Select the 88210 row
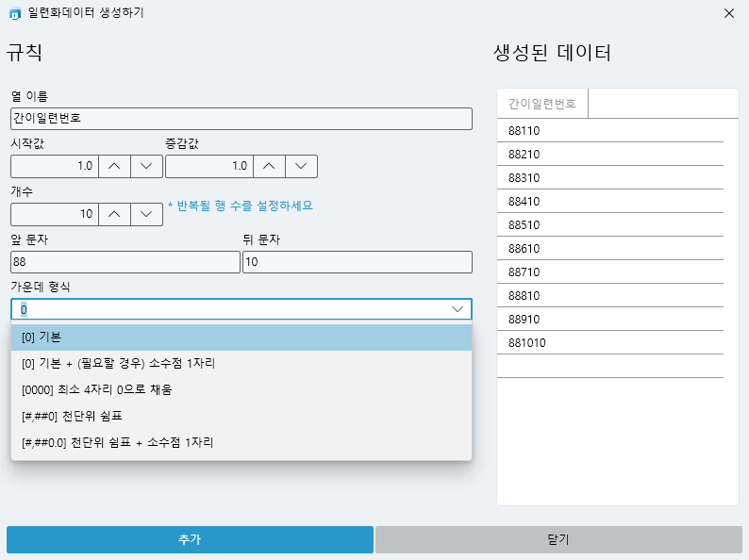The image size is (749, 560). 610,155
